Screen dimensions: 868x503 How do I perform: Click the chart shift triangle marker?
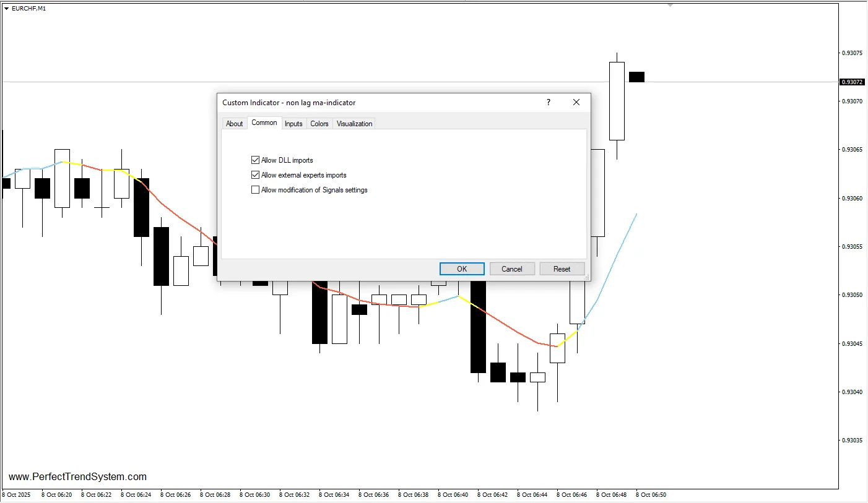pyautogui.click(x=670, y=5)
